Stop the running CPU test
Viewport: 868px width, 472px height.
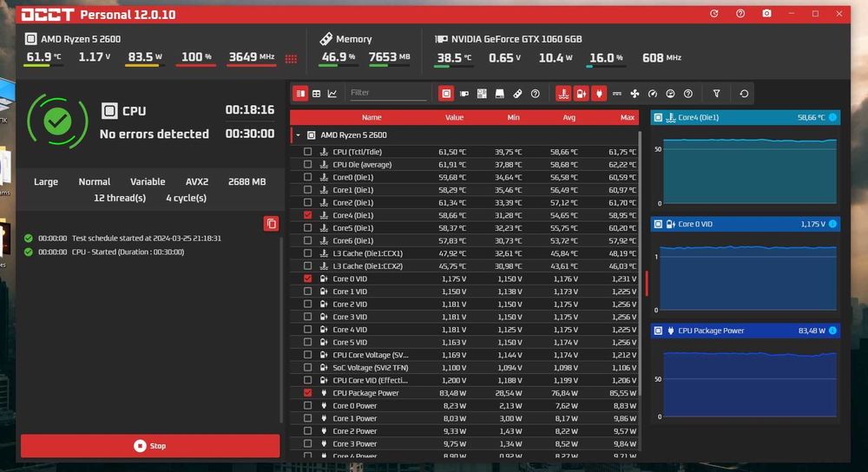click(150, 445)
